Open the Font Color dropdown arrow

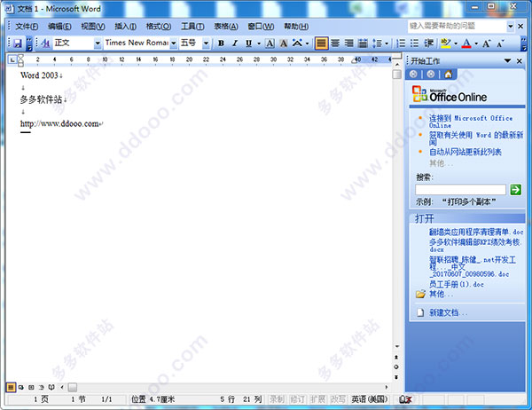476,43
